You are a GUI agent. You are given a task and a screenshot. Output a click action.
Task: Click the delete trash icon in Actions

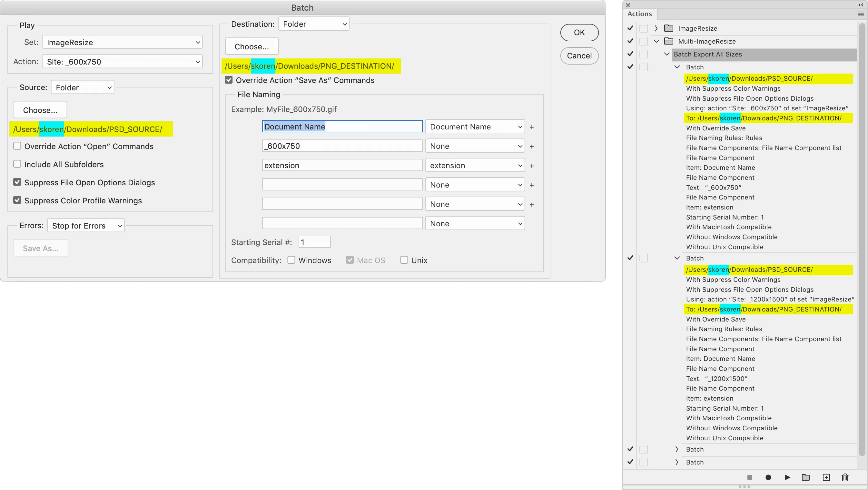(x=845, y=477)
